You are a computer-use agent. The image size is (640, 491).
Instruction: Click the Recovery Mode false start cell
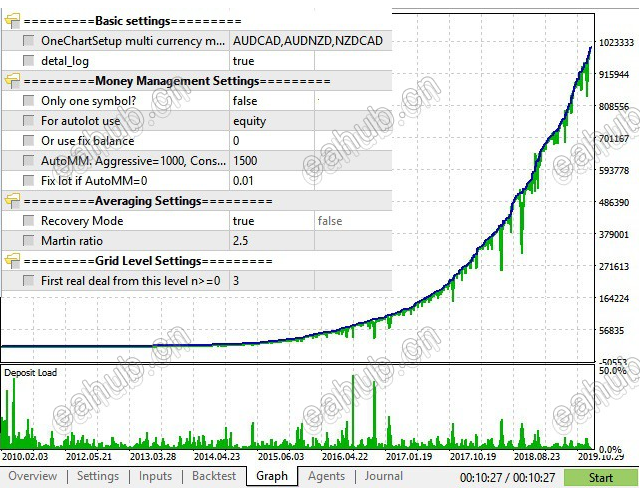pyautogui.click(x=353, y=220)
